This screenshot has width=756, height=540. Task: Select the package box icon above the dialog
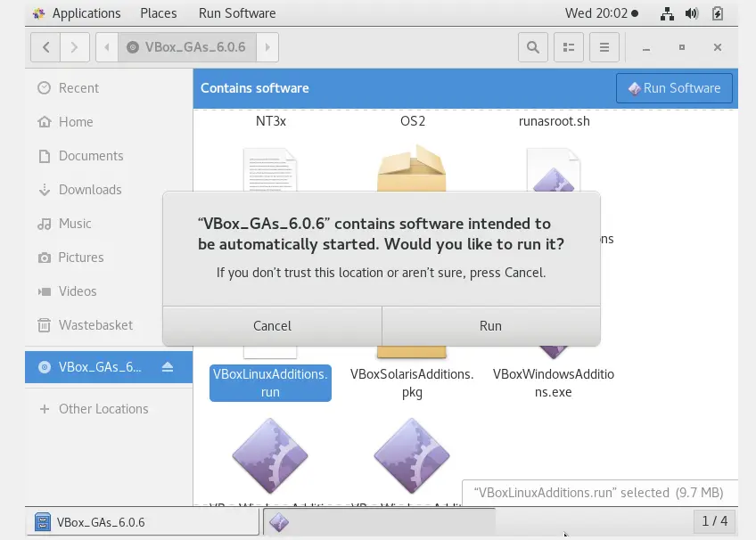click(412, 168)
